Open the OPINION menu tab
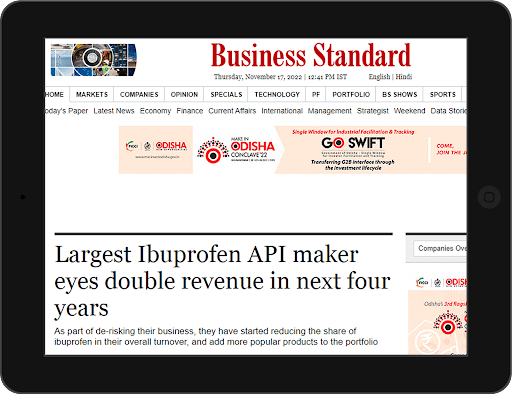Viewport: 512px width, 395px height. click(184, 95)
